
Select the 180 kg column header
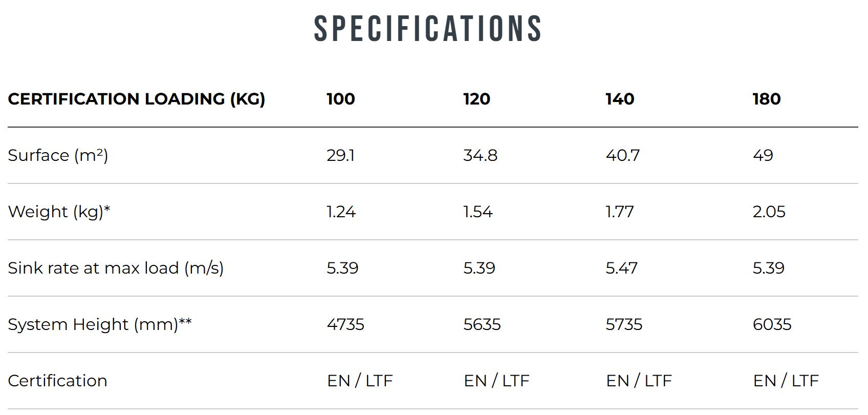click(x=766, y=99)
